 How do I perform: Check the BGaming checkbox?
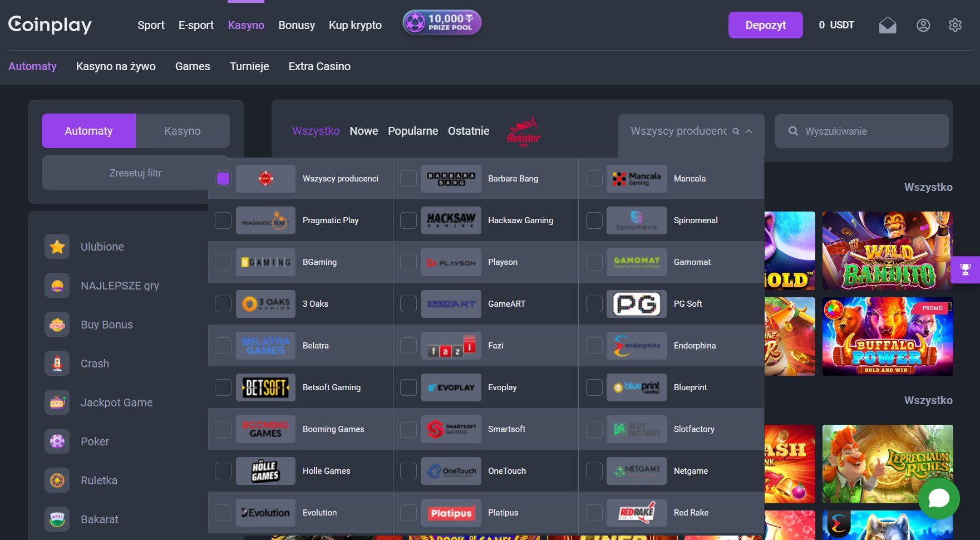pyautogui.click(x=223, y=262)
